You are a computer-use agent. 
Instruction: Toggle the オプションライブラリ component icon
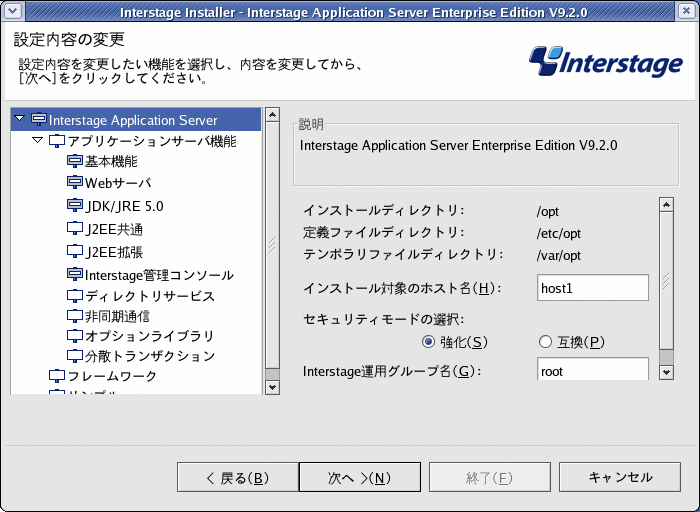pos(75,335)
